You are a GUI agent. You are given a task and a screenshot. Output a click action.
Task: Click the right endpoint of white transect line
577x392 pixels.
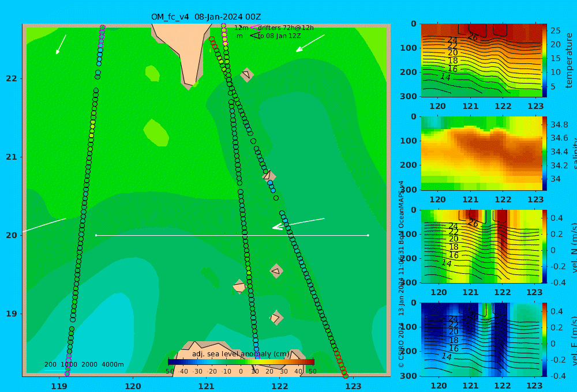[x=368, y=235]
